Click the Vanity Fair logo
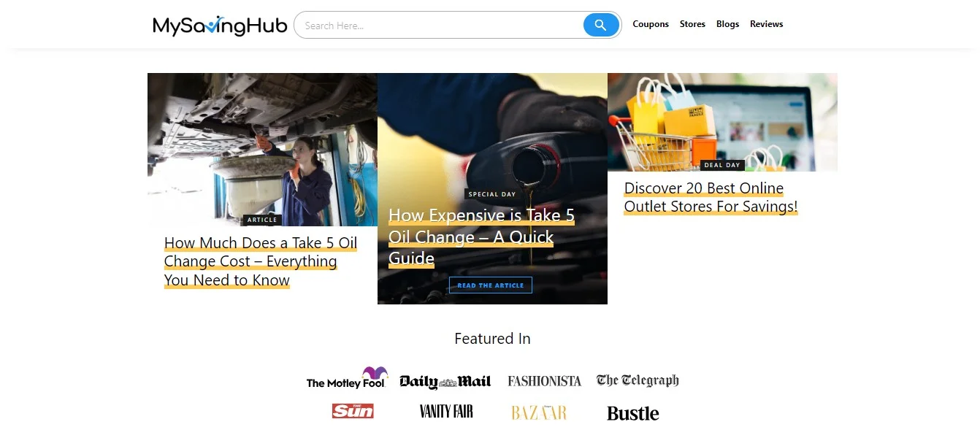980x438 pixels. 446,412
